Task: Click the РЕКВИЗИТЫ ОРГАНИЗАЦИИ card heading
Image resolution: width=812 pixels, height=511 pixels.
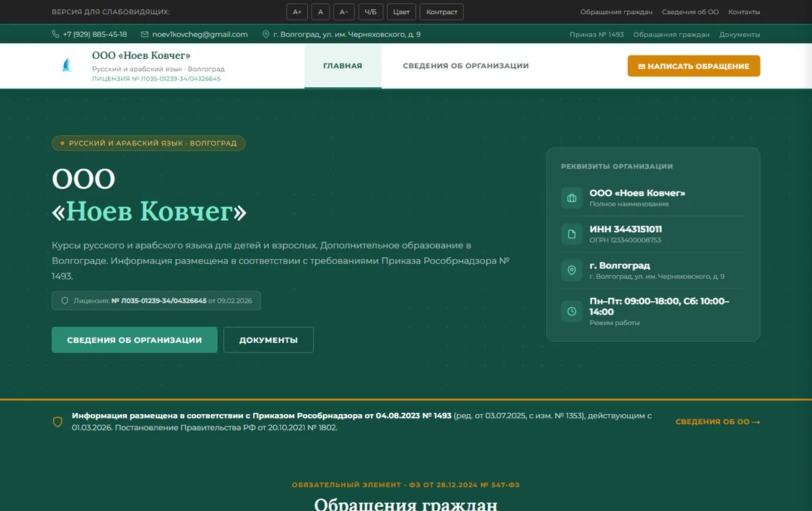Action: [x=617, y=166]
